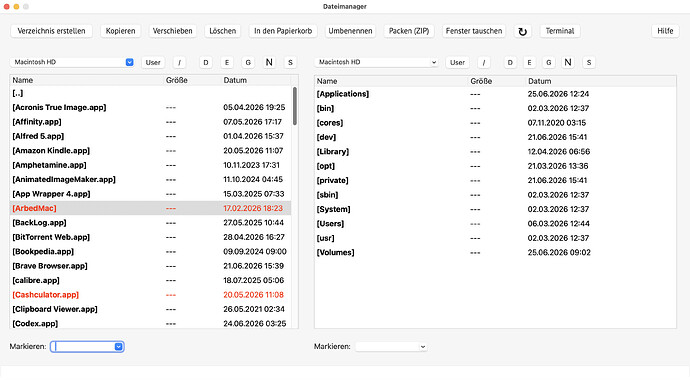690x380 pixels.
Task: Select [Acronis True Image.app] row
Action: coord(150,107)
